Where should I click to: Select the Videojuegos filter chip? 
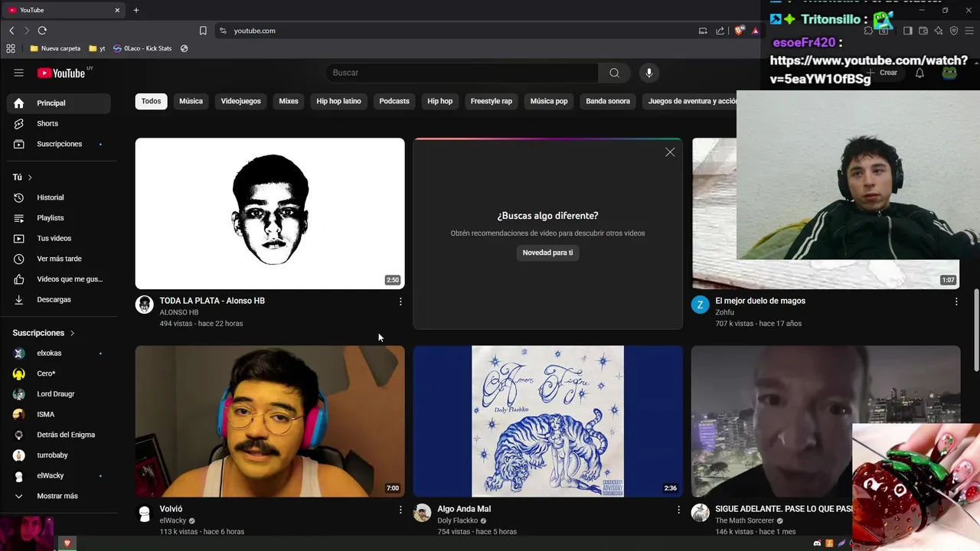click(240, 101)
